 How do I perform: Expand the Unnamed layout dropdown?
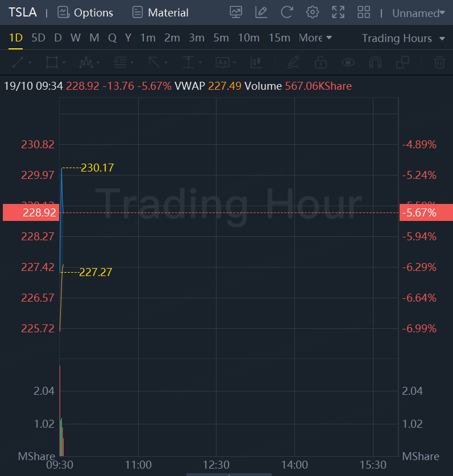tap(418, 13)
